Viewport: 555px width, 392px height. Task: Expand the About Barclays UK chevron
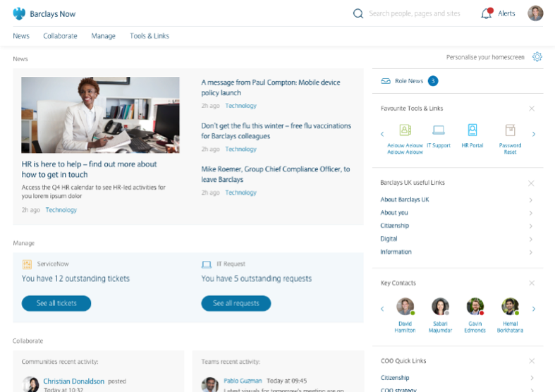tap(531, 200)
